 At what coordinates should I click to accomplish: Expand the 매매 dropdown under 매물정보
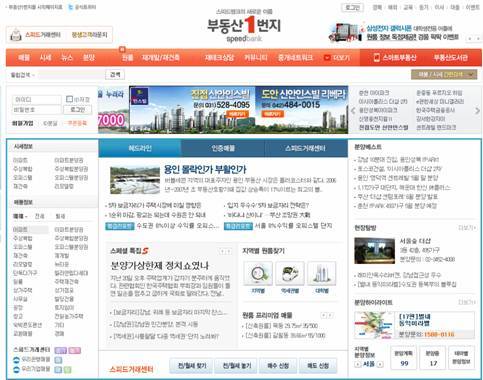(x=20, y=216)
